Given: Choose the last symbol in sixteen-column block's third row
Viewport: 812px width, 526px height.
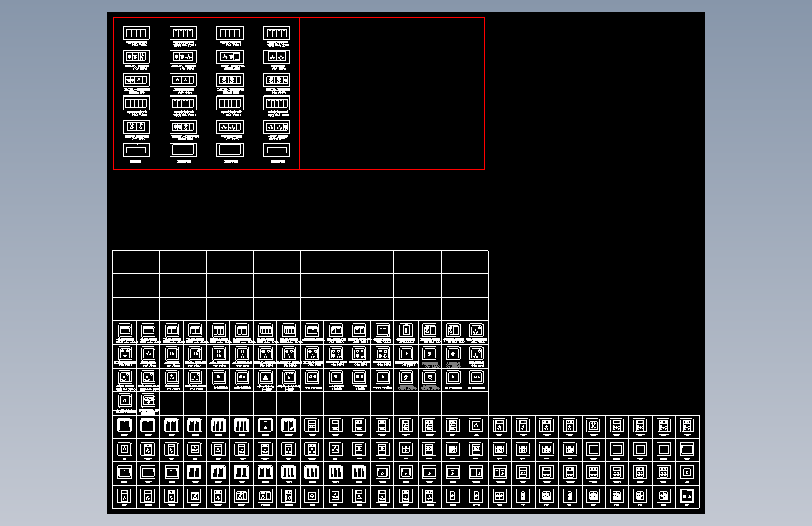Looking at the screenshot, I should (x=477, y=377).
